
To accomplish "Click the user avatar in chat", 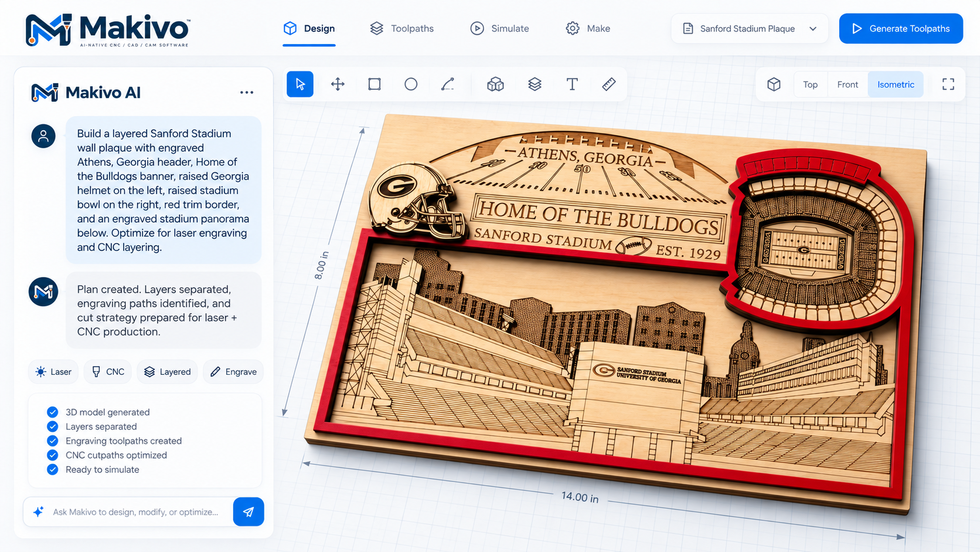I will (43, 136).
